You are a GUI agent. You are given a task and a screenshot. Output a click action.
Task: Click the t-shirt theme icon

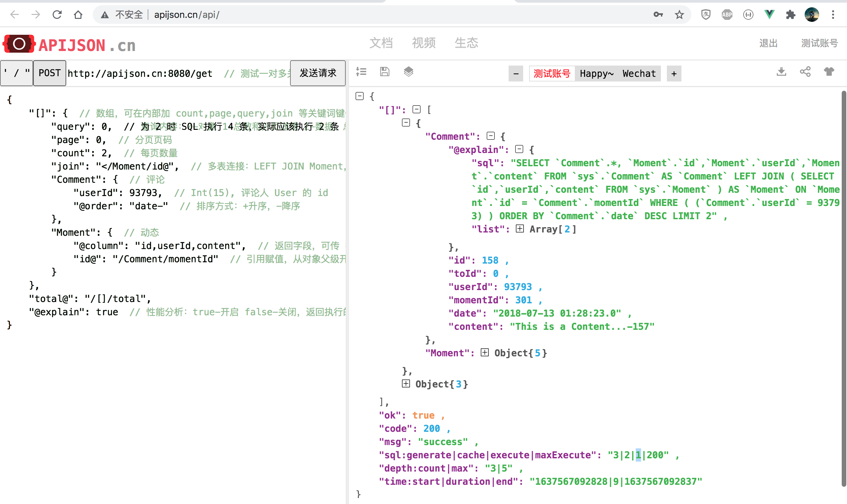tap(829, 72)
